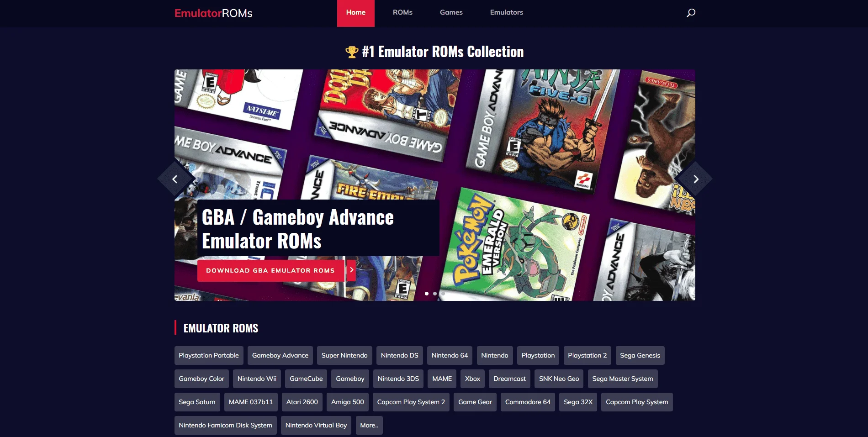The height and width of the screenshot is (437, 868).
Task: Select Game Gear tag
Action: (475, 402)
